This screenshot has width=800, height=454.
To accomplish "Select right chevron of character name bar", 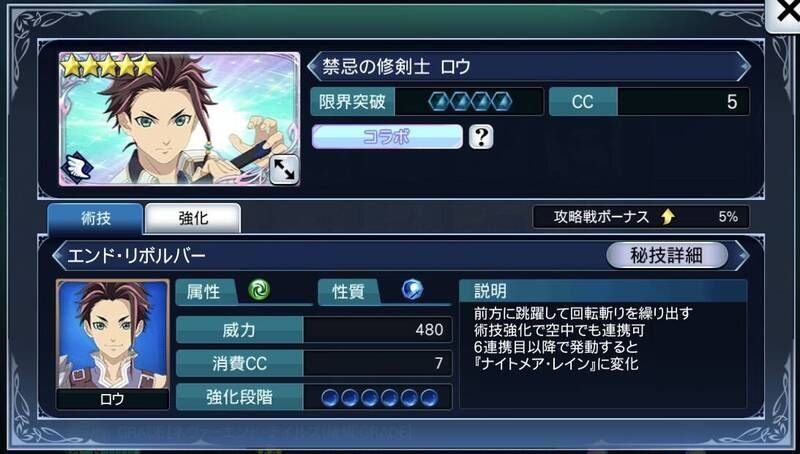I will click(x=743, y=67).
